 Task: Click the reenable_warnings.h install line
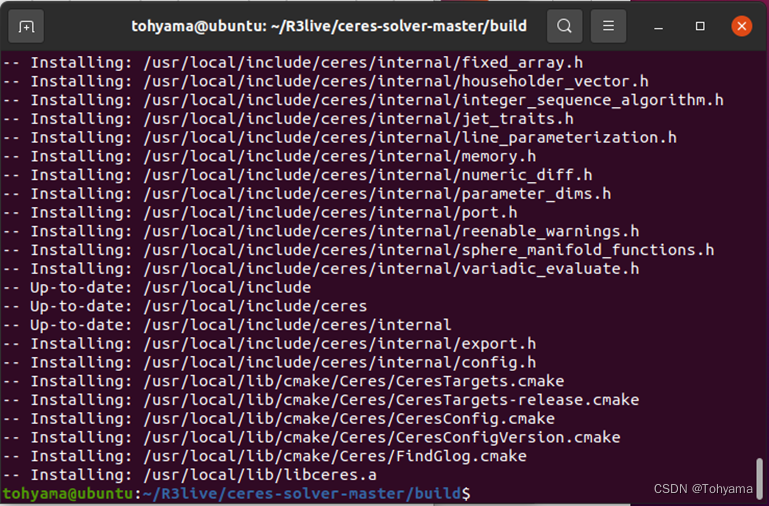[x=321, y=231]
